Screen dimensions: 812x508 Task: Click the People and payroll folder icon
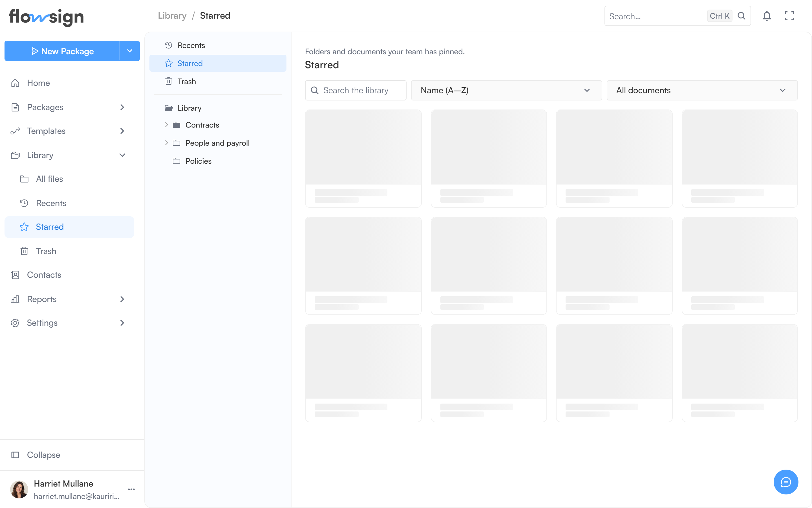tap(176, 143)
